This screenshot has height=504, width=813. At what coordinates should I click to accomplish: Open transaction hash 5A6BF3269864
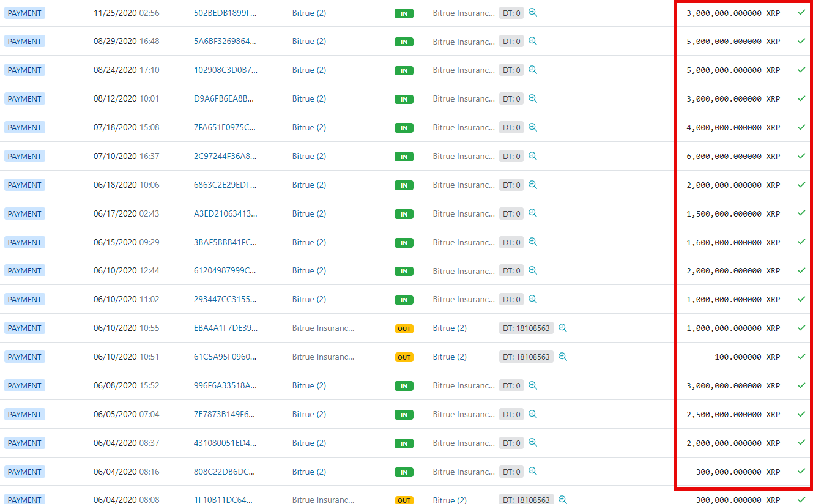pos(225,42)
